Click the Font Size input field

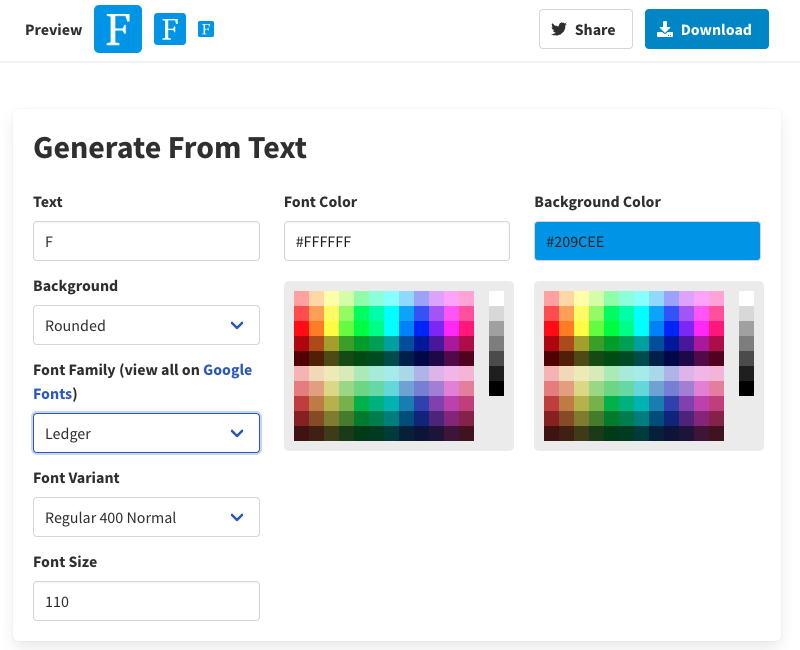146,601
